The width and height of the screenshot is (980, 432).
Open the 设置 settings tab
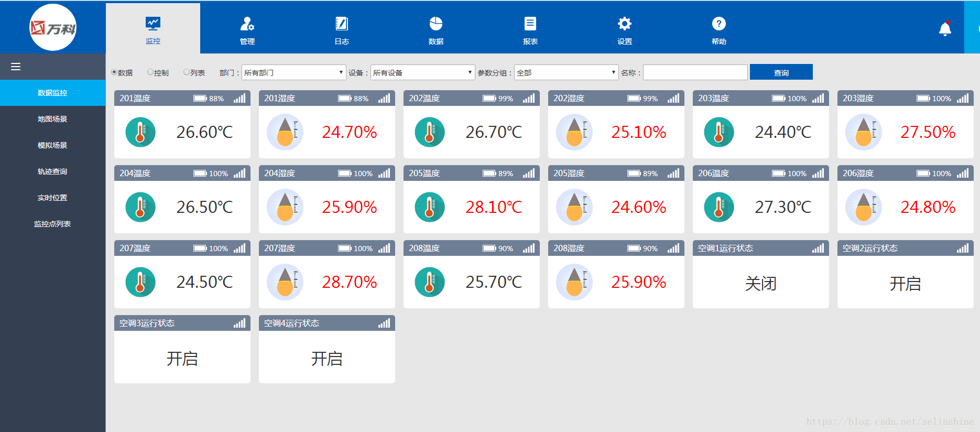(625, 30)
